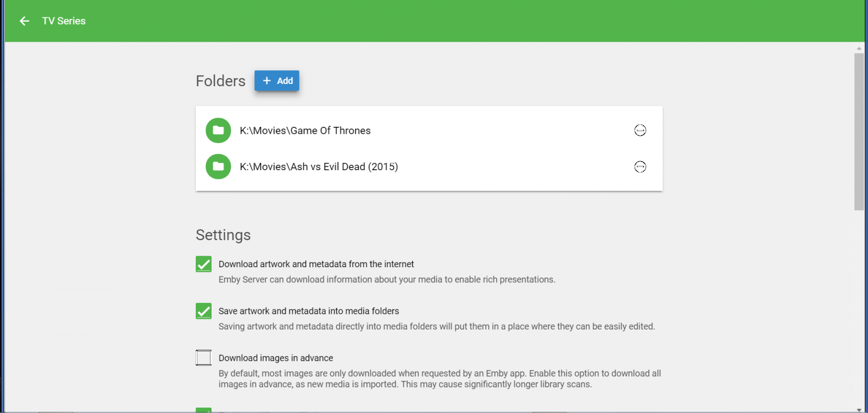Image resolution: width=868 pixels, height=413 pixels.
Task: Click the 'Save artwork and metadata into media folders' label
Action: click(x=309, y=311)
